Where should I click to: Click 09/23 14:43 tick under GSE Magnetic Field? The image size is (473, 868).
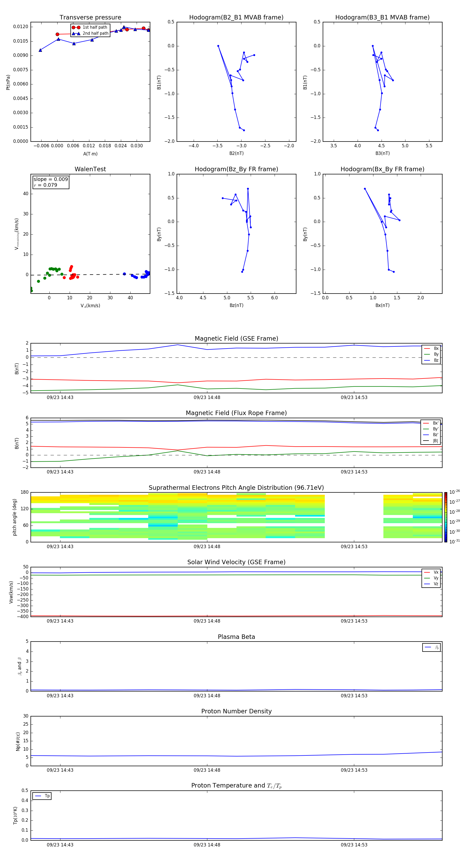(x=60, y=398)
